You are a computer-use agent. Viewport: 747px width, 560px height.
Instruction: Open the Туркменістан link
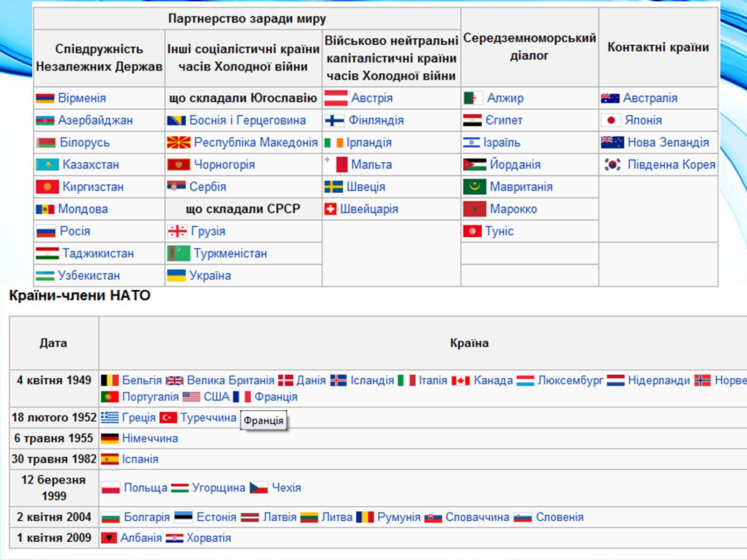[230, 253]
